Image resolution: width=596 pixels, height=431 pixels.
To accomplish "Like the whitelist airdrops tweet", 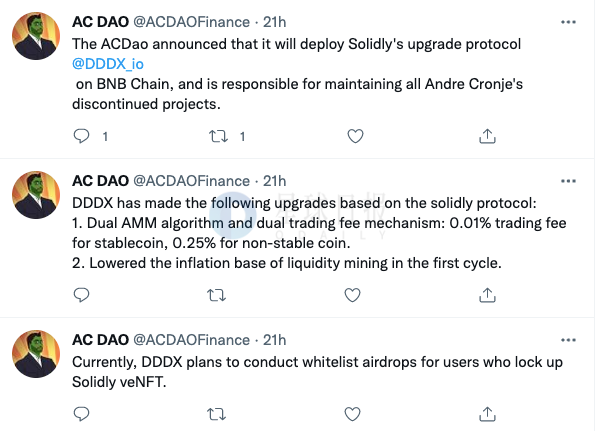I will click(x=352, y=414).
